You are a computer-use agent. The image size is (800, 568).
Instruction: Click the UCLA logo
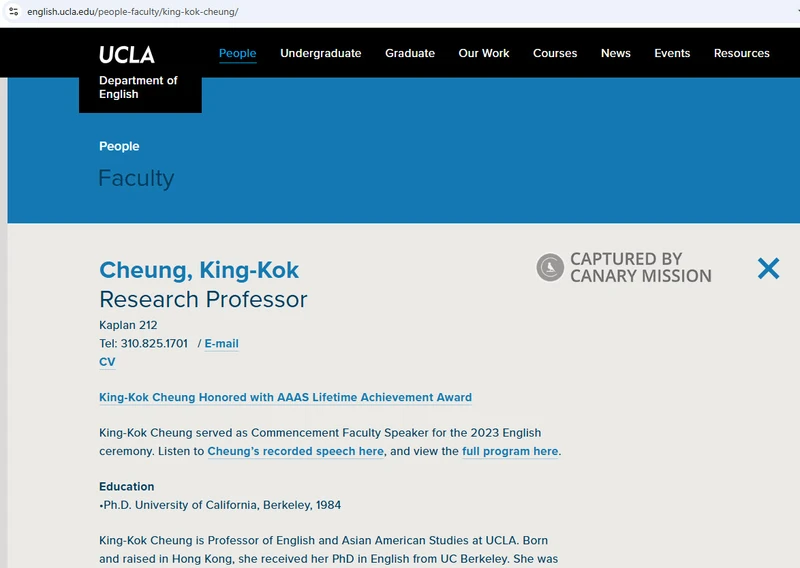pyautogui.click(x=127, y=55)
